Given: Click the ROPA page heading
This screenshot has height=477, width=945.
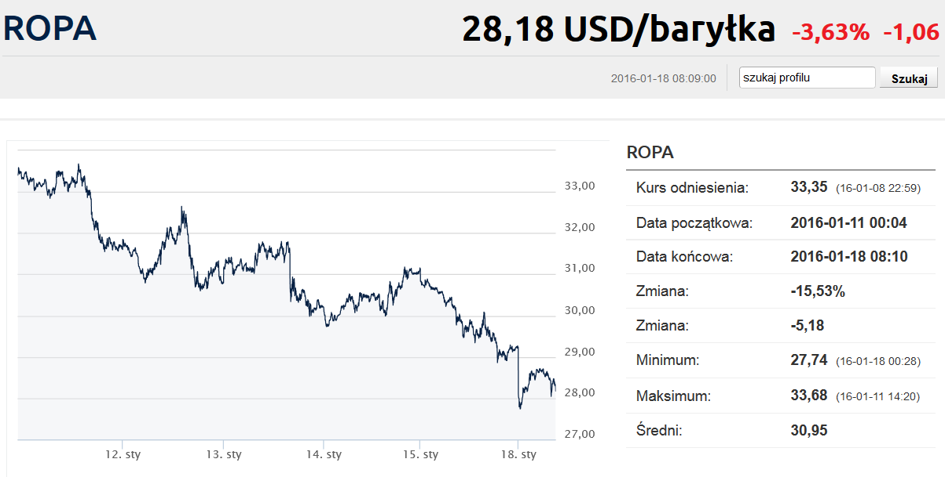Looking at the screenshot, I should [x=50, y=28].
